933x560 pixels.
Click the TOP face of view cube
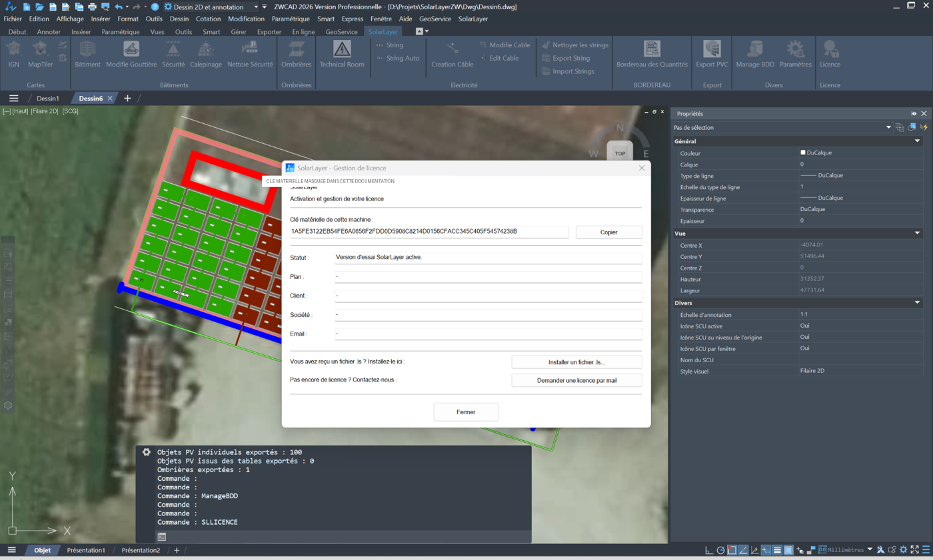coord(620,153)
